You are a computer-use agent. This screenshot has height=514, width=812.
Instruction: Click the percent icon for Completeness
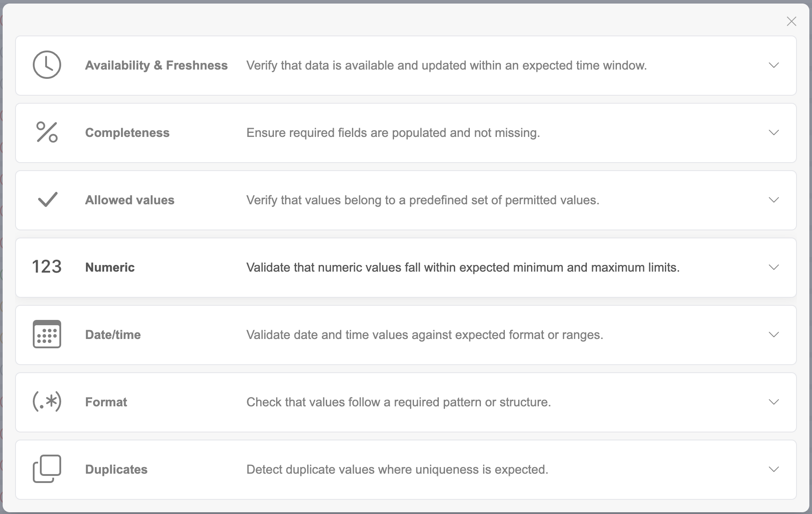point(47,132)
